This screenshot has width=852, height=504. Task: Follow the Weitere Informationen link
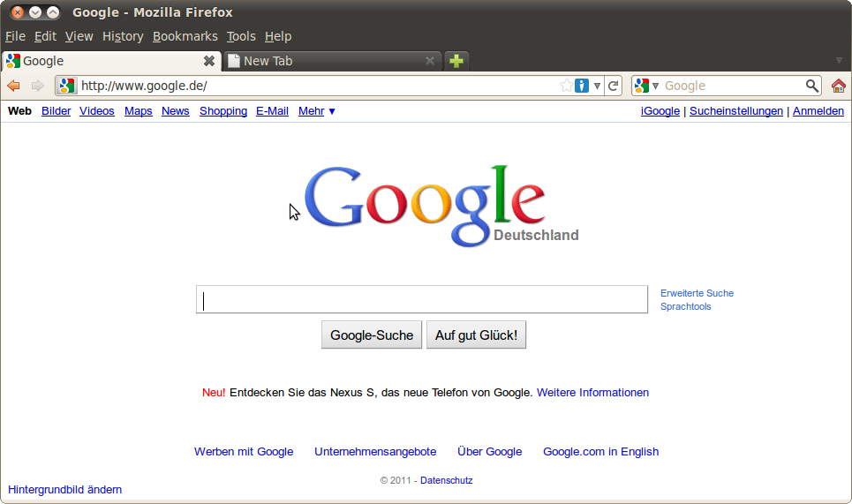pos(592,393)
